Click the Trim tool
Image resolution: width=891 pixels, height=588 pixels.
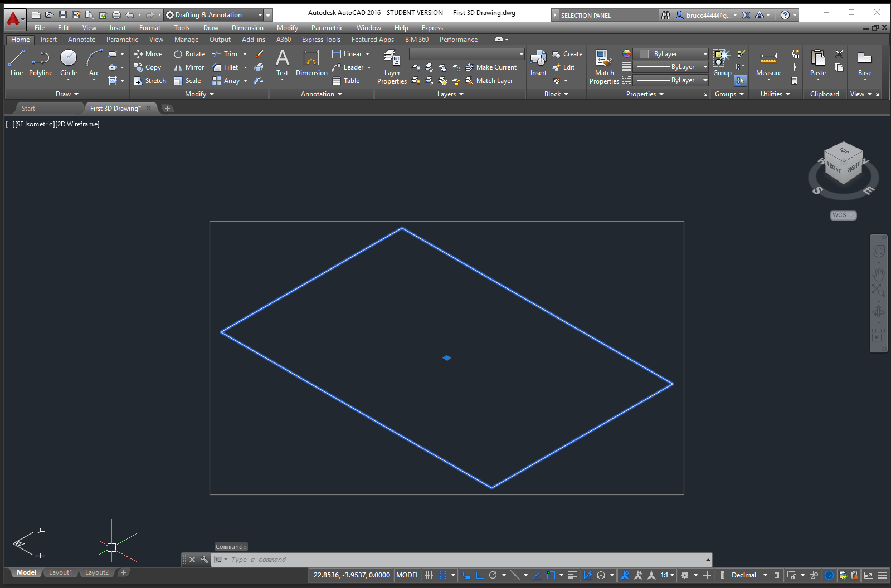pos(225,54)
